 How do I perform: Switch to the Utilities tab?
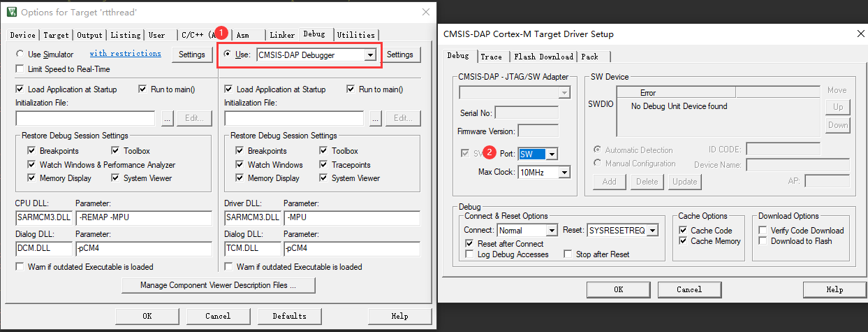click(x=355, y=35)
